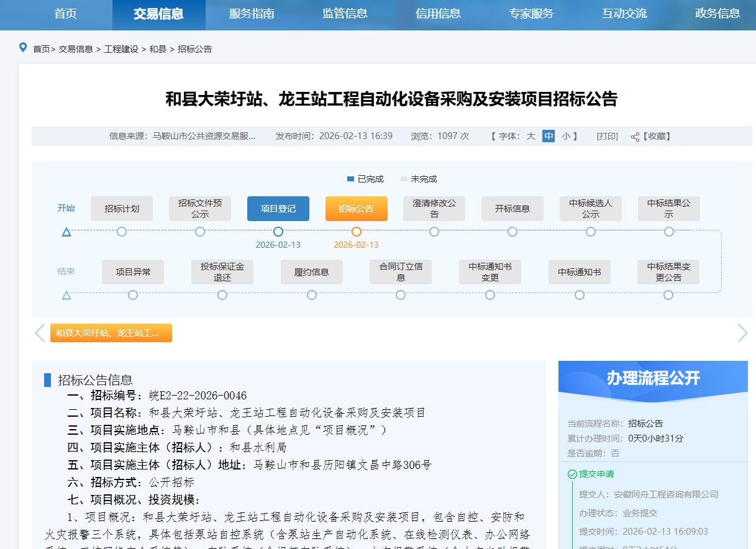Screen dimensions: 756x549
Task: Select the 项目登记 stage button
Action: (278, 209)
